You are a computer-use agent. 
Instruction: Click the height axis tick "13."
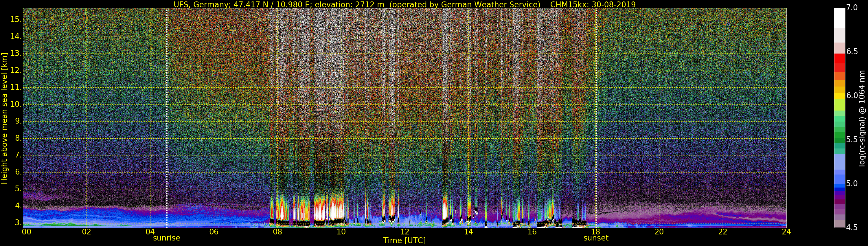pos(16,54)
